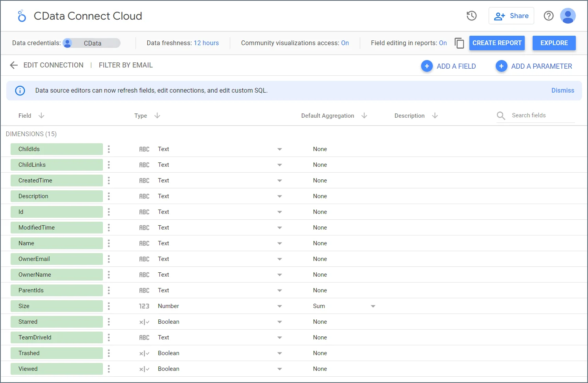Sort by Description column arrow
Viewport: 588px width, 383px height.
pos(435,115)
